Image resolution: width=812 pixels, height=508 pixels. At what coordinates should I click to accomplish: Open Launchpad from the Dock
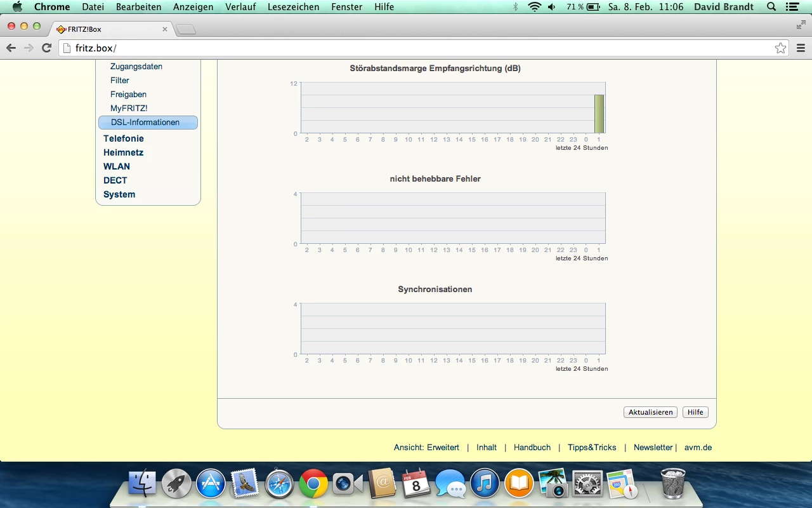pos(176,484)
